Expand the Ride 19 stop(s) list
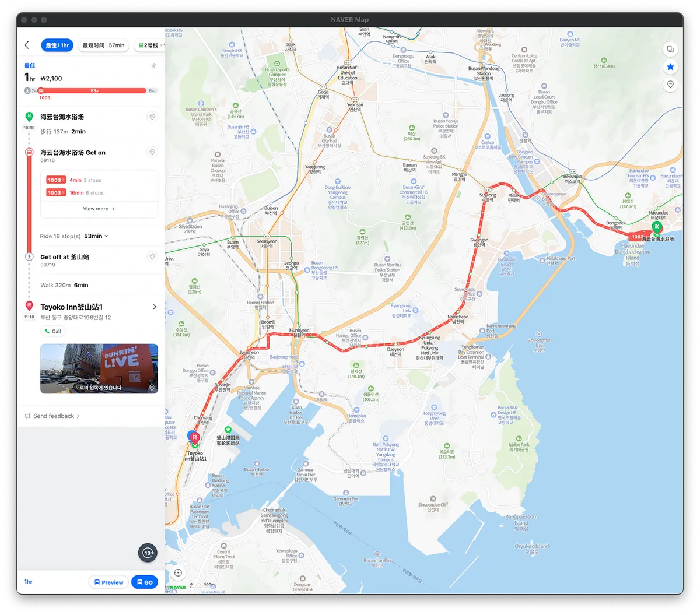700x615 pixels. pos(74,236)
